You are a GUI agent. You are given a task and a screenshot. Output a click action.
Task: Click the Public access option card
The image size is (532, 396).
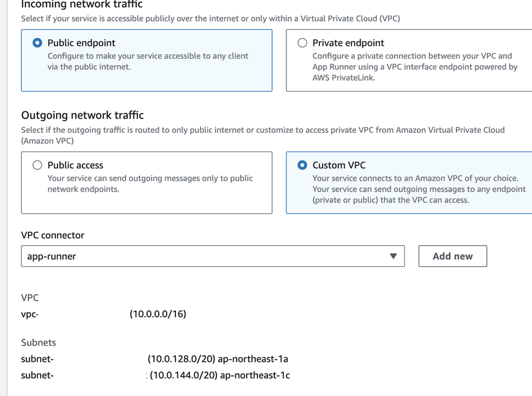coord(145,183)
